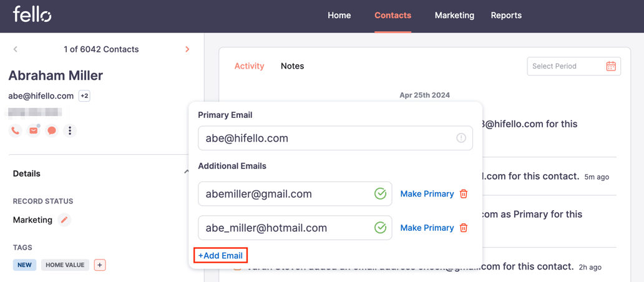Click the warning info icon in Primary Email
644x282 pixels.
(x=461, y=139)
